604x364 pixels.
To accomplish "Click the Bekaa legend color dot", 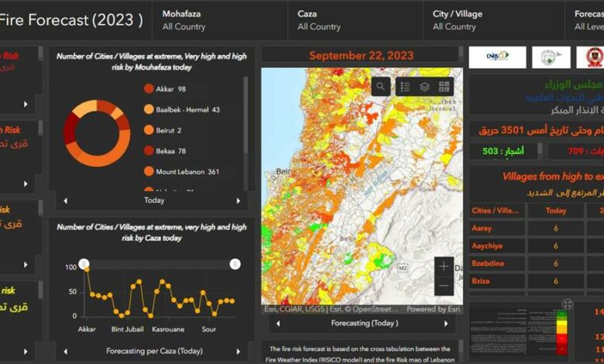I will point(149,150).
